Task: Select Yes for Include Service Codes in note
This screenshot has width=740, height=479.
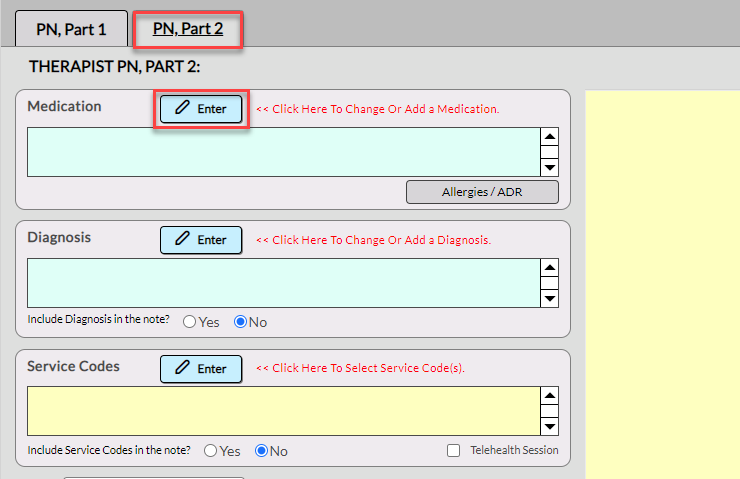Action: pos(210,451)
